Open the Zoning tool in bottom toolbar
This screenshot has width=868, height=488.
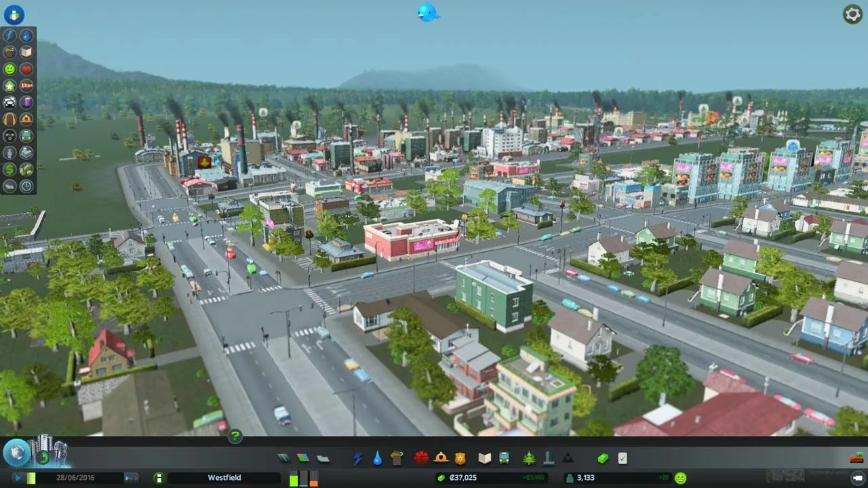tap(302, 458)
